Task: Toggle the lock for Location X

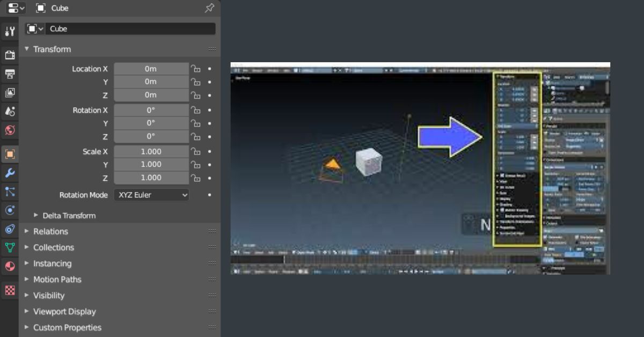Action: point(196,69)
